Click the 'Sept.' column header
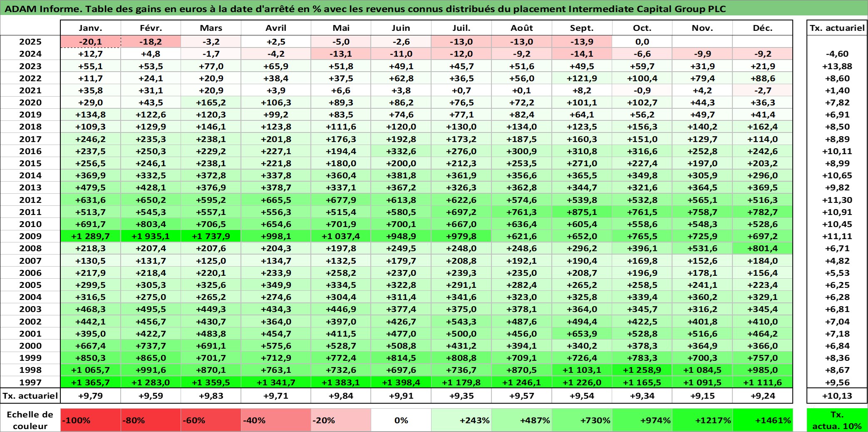Viewport: 868px width, 432px height. 582,28
